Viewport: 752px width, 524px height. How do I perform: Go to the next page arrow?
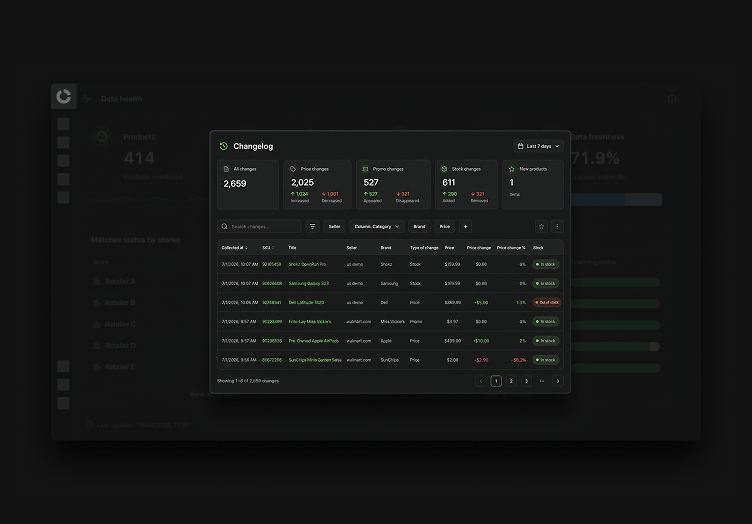[x=557, y=381]
